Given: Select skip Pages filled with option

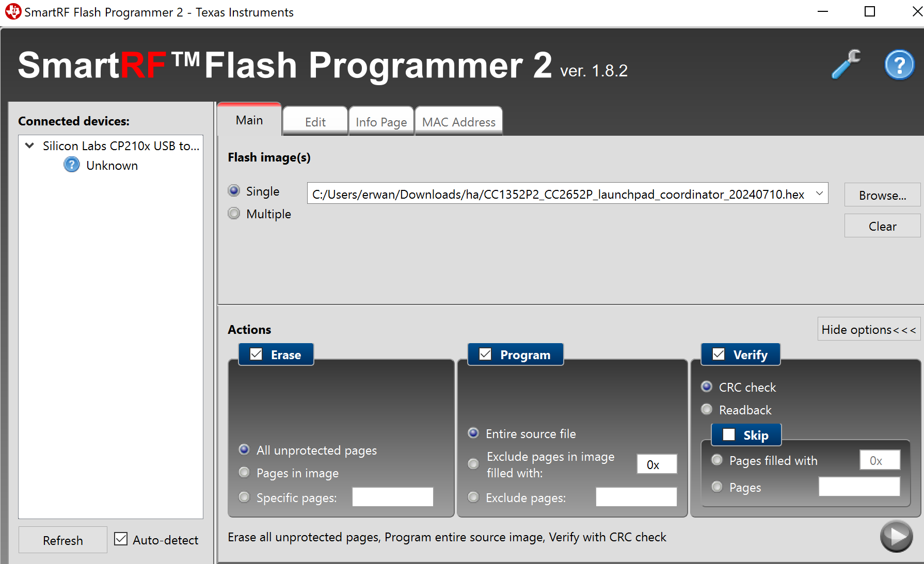Looking at the screenshot, I should click(717, 460).
